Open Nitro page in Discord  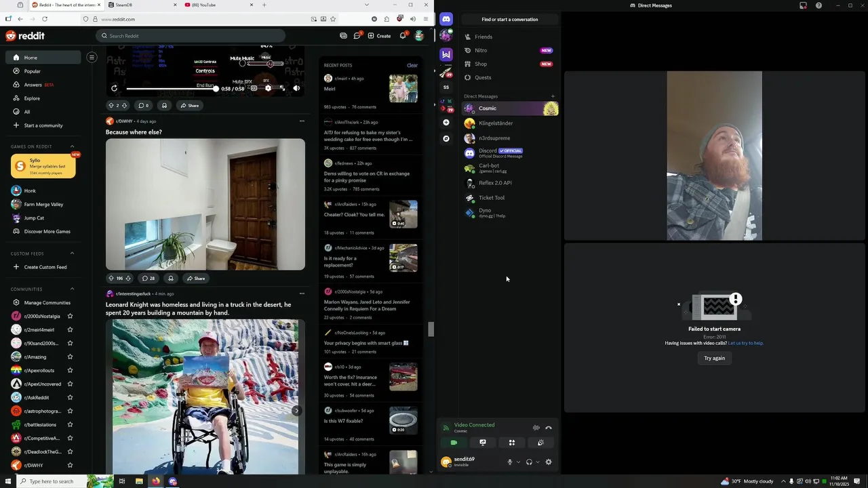point(510,50)
